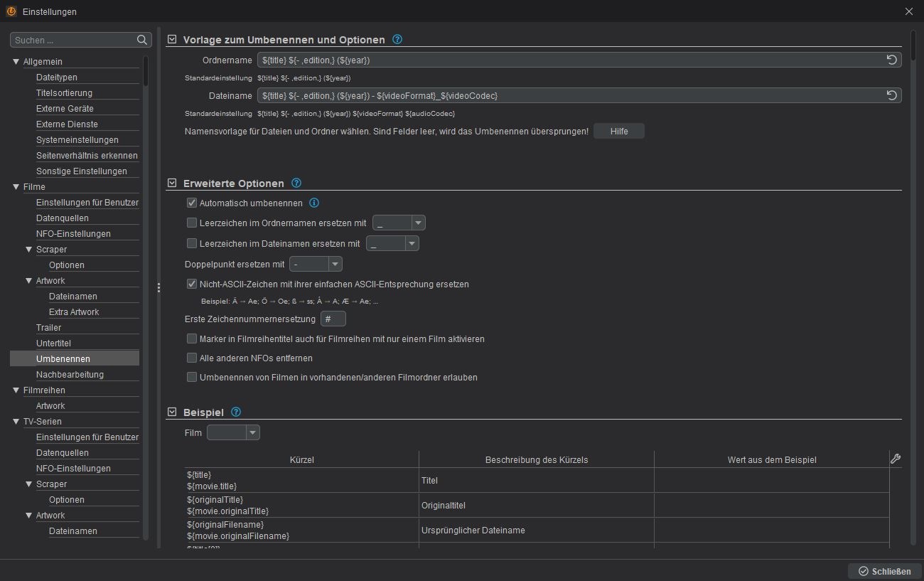Click the splitter handle between panels
The width and height of the screenshot is (924, 581).
[x=159, y=287]
